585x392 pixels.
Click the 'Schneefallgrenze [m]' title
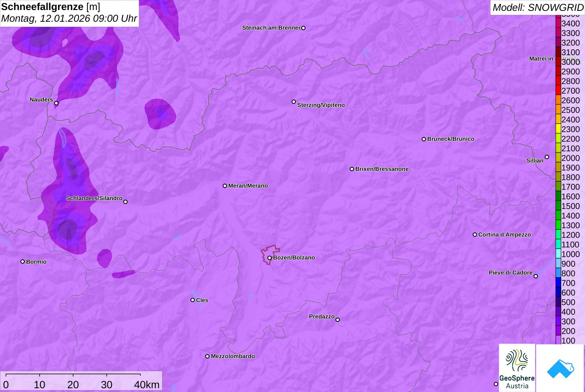tap(51, 7)
